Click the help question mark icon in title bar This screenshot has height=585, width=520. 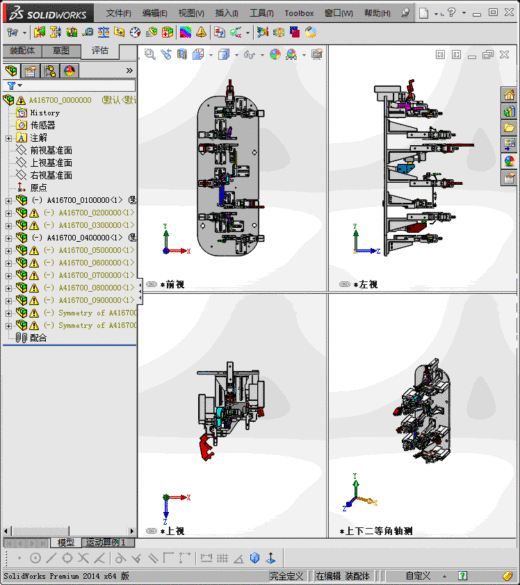click(x=451, y=13)
